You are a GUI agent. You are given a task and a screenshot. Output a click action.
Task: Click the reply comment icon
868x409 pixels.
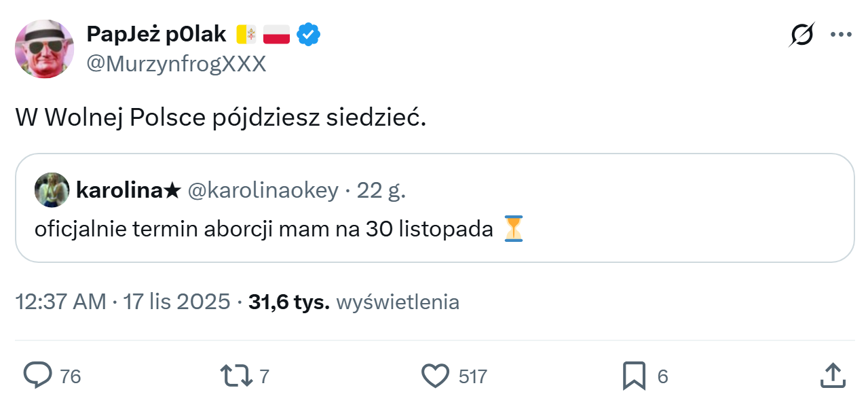point(38,375)
